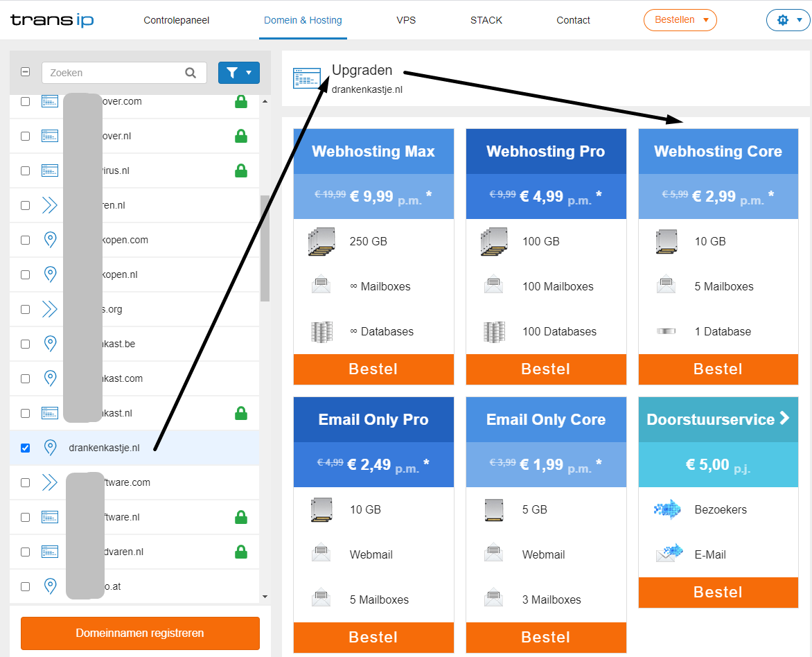Open the blue filter dropdown
812x657 pixels.
click(x=238, y=73)
